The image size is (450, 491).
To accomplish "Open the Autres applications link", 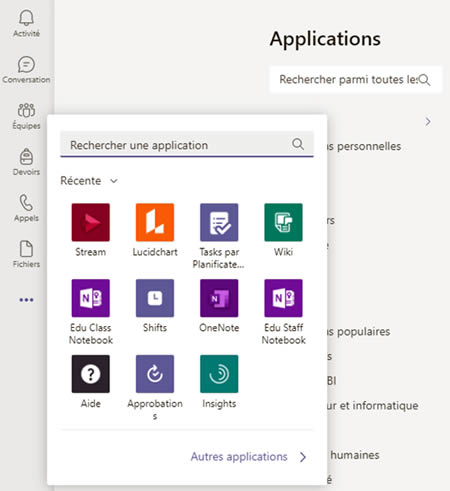I will click(239, 457).
